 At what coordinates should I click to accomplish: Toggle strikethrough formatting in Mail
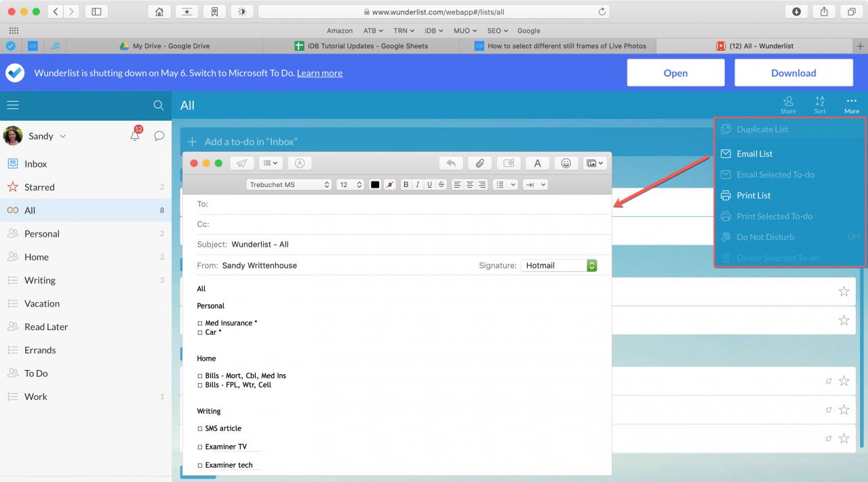coord(441,184)
